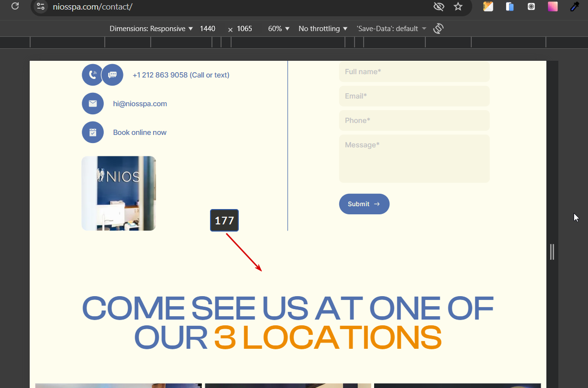Open the +1 212 863 9058 phone link
588x388 pixels.
tap(181, 75)
